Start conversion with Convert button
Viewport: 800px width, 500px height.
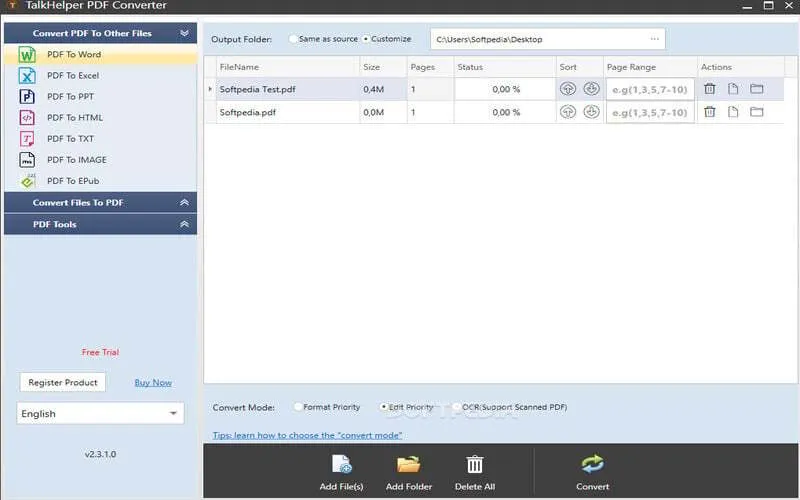click(592, 472)
